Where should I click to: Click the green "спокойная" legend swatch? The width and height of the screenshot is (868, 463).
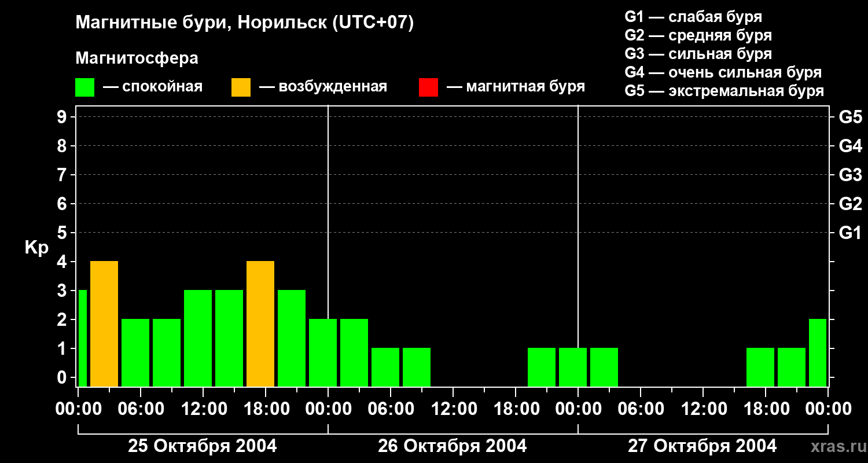pos(84,87)
